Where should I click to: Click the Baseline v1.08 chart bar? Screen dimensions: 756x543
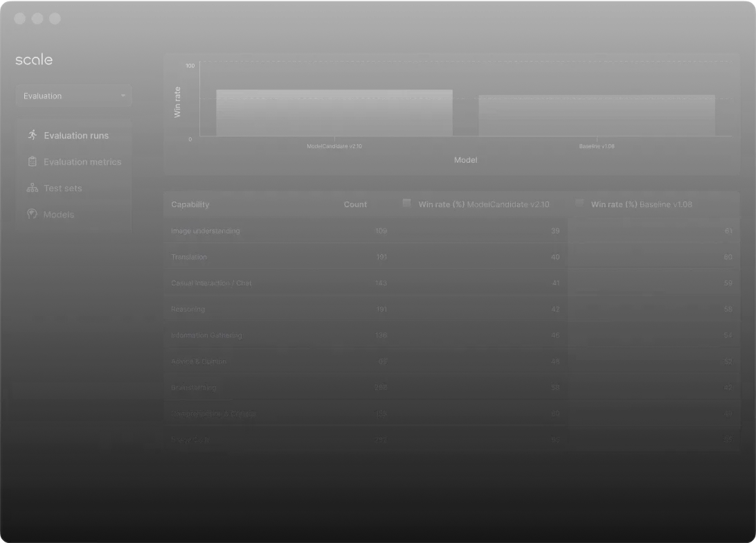pyautogui.click(x=596, y=116)
